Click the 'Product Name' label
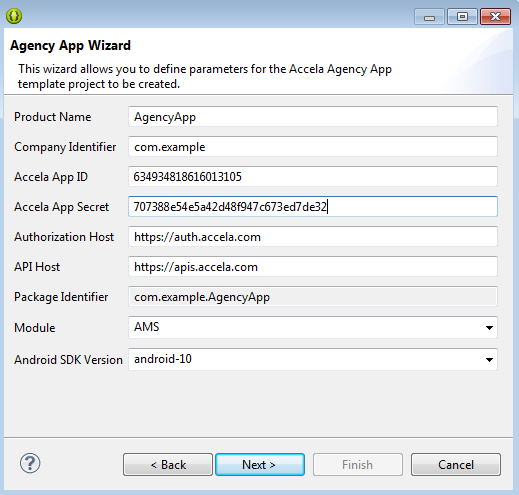This screenshot has width=519, height=495. click(x=52, y=117)
